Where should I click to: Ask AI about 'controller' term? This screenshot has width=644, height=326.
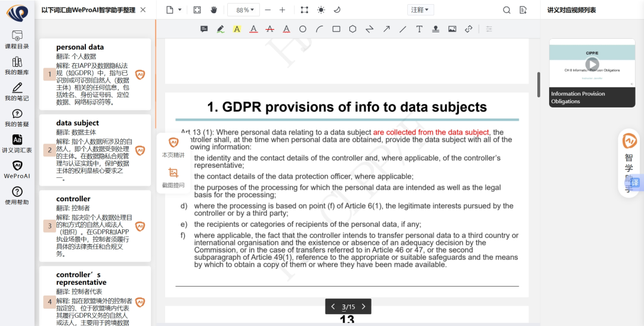point(140,226)
